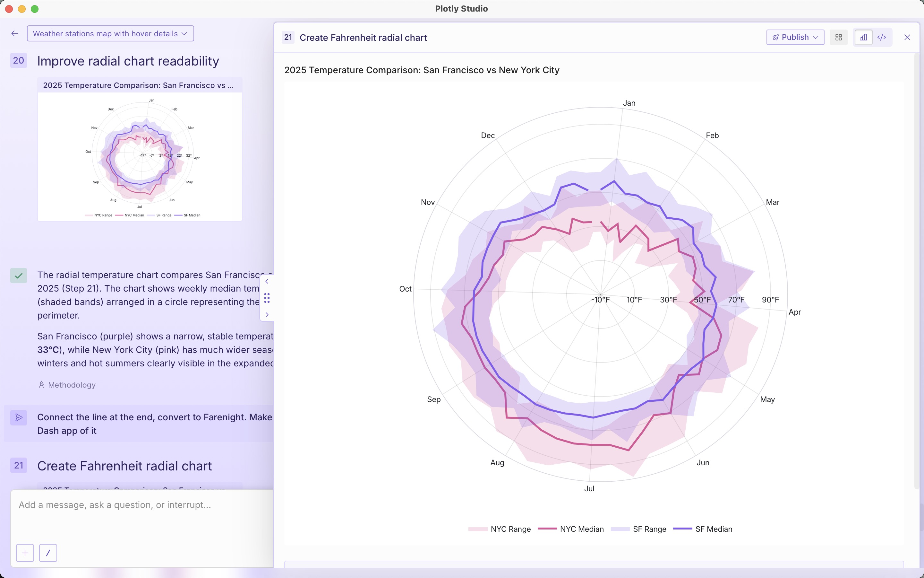Click the Jun axis label
The width and height of the screenshot is (924, 578).
pos(703,462)
